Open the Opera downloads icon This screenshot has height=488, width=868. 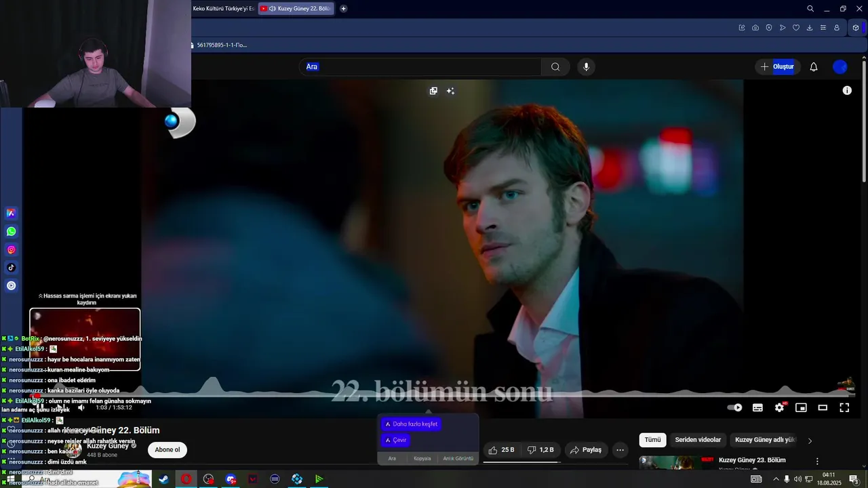pos(810,28)
